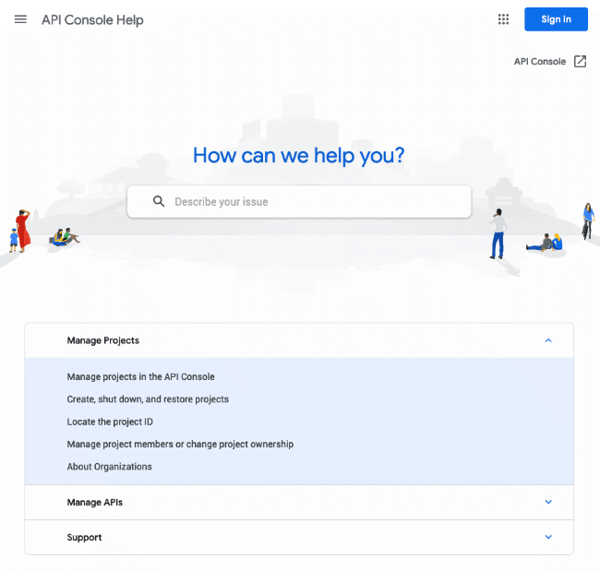Click the Support heading
600x571 pixels.
(84, 537)
